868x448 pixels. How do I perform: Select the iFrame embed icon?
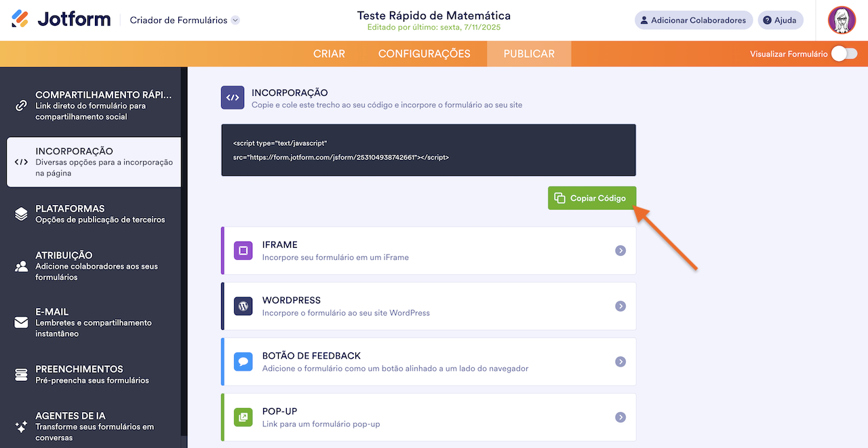click(x=243, y=250)
